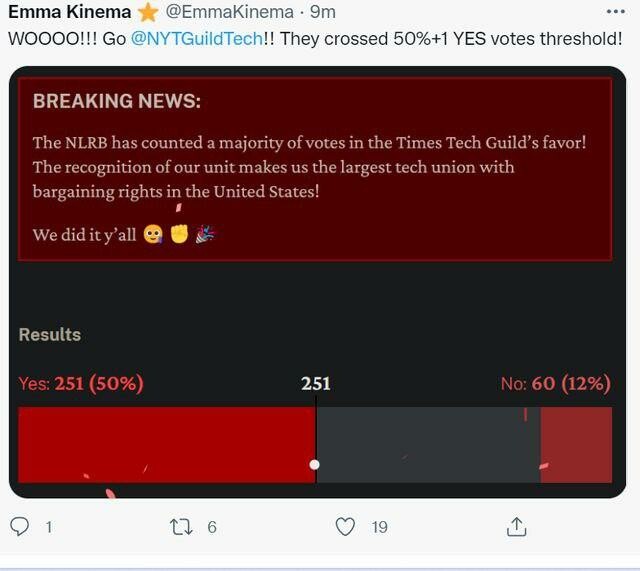Screen dimensions: 640x571
Task: Open the share icon below the tweet
Action: pyautogui.click(x=516, y=526)
